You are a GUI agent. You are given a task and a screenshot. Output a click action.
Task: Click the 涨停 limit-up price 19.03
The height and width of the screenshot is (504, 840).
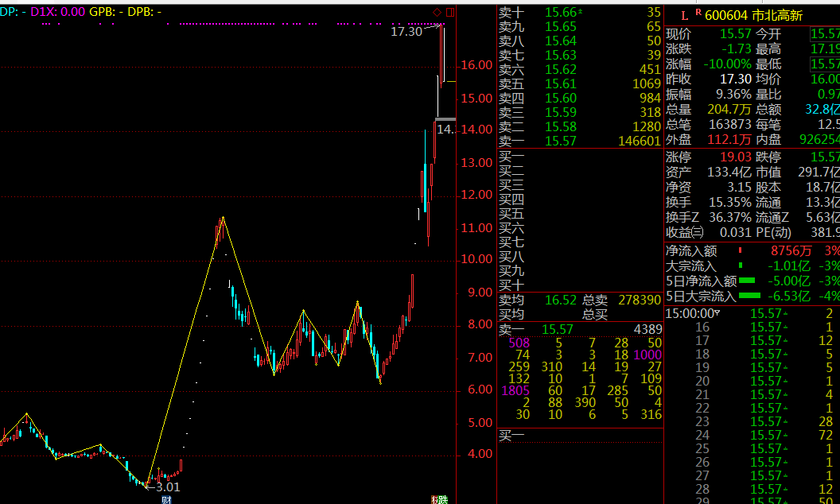713,157
